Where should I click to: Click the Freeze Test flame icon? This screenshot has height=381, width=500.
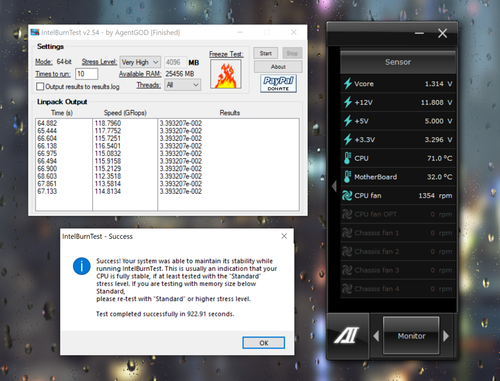226,74
